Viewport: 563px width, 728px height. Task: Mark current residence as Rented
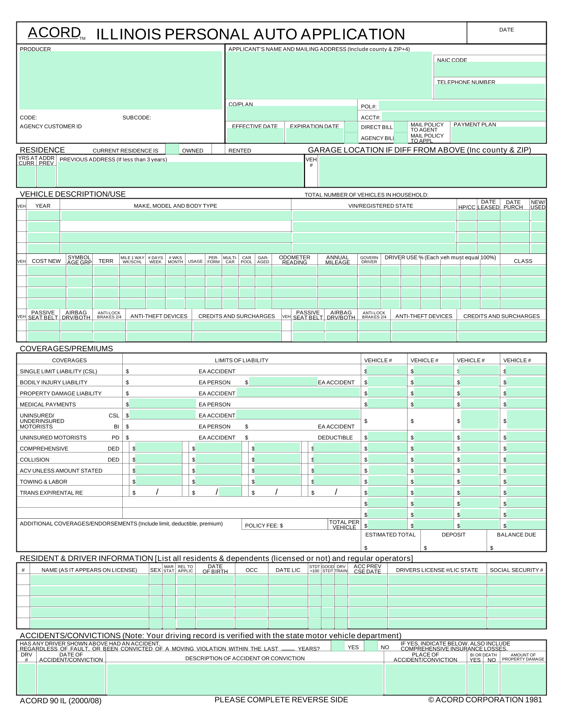pos(218,149)
